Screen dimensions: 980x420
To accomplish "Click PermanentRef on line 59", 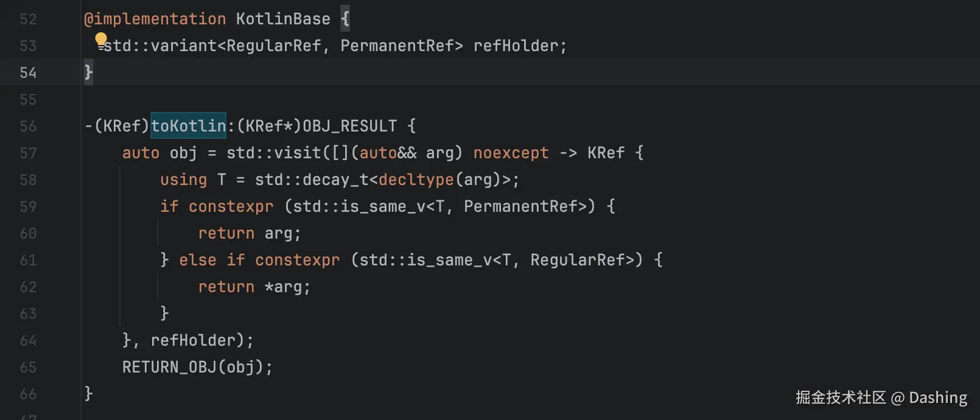I will tap(520, 207).
